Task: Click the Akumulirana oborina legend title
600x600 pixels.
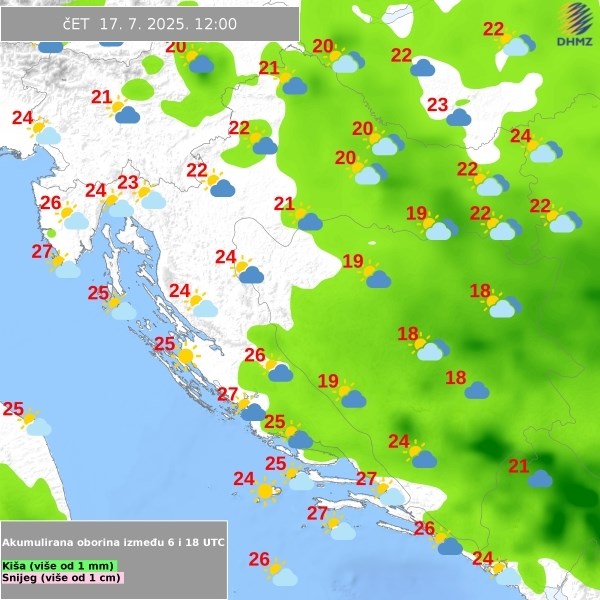Action: tap(113, 542)
